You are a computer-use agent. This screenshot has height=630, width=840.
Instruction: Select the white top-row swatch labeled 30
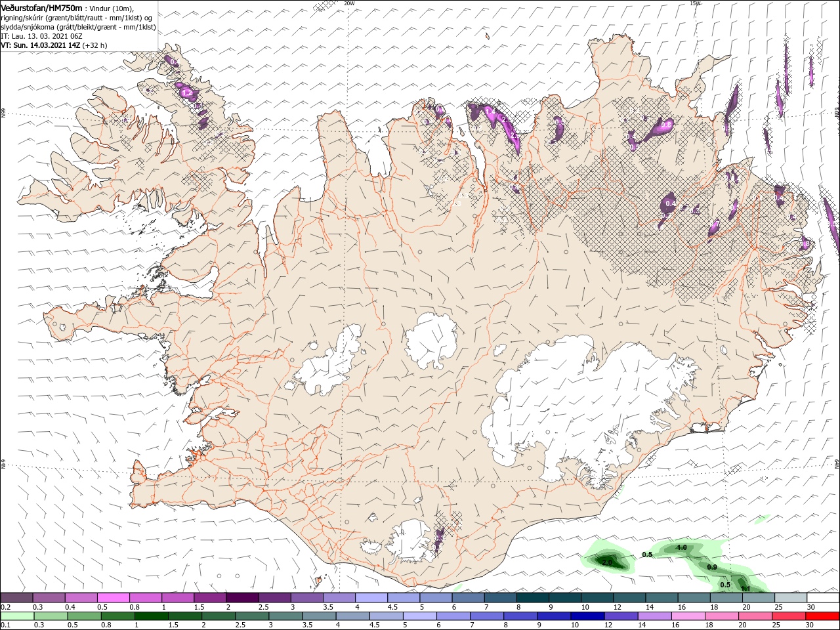(824, 597)
